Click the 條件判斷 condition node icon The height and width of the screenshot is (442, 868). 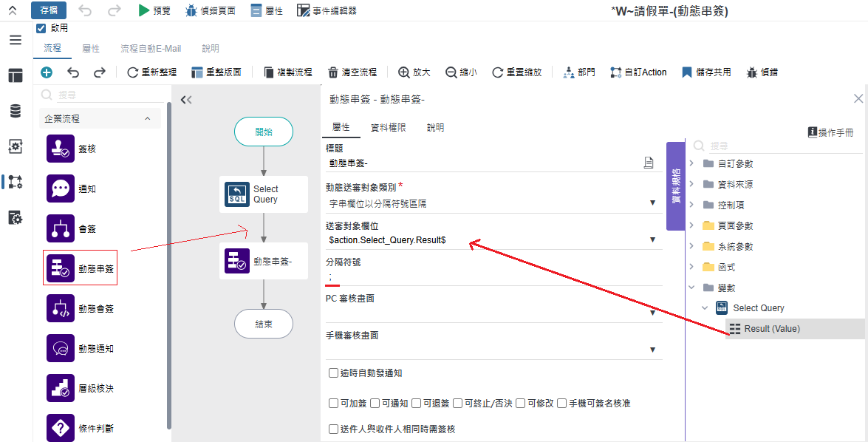point(61,428)
